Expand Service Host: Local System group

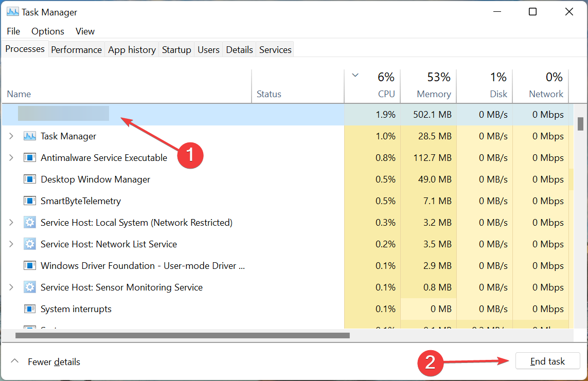click(x=11, y=223)
